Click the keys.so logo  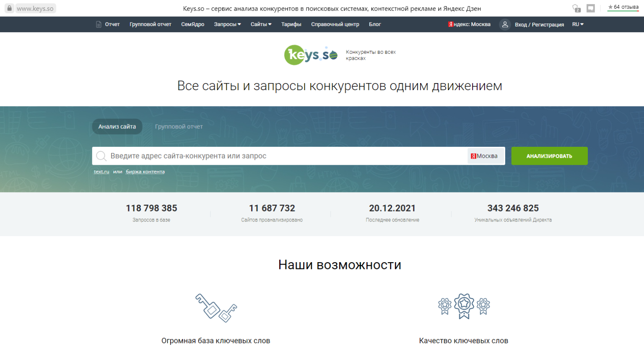coord(311,55)
